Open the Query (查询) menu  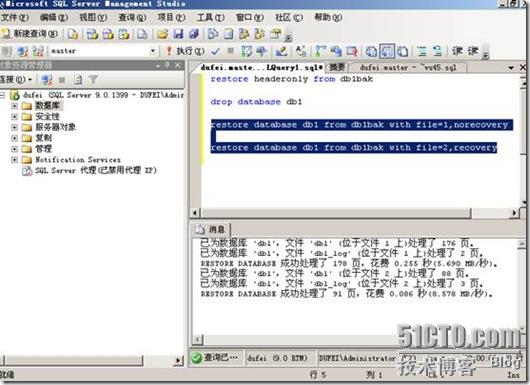pyautogui.click(x=132, y=17)
